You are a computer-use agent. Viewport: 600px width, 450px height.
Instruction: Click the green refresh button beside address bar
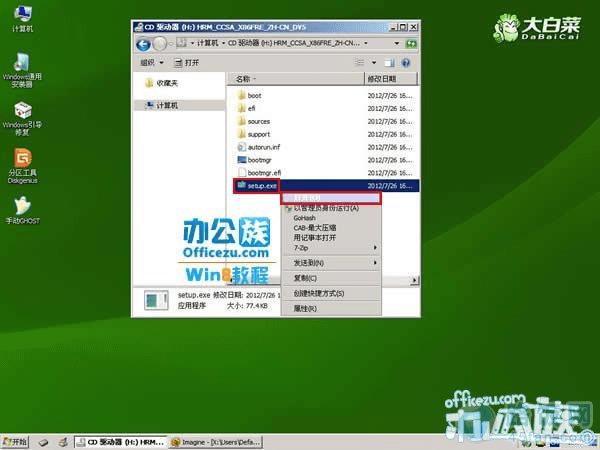click(x=411, y=44)
